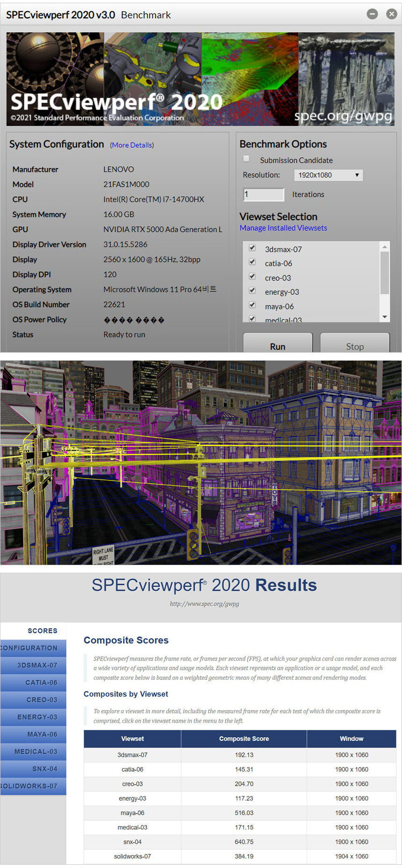This screenshot has height=868, width=402.
Task: Click the Status value Ready to run
Action: (124, 334)
